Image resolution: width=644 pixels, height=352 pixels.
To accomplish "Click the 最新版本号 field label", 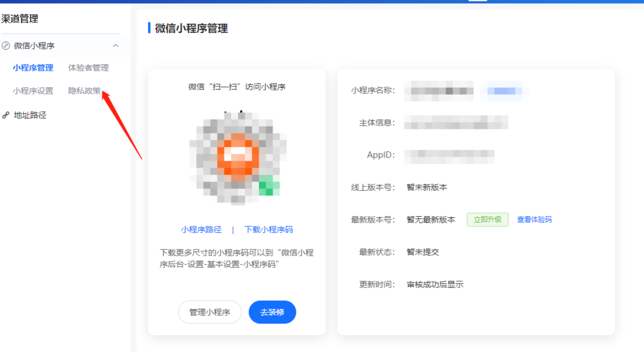I will coord(373,220).
